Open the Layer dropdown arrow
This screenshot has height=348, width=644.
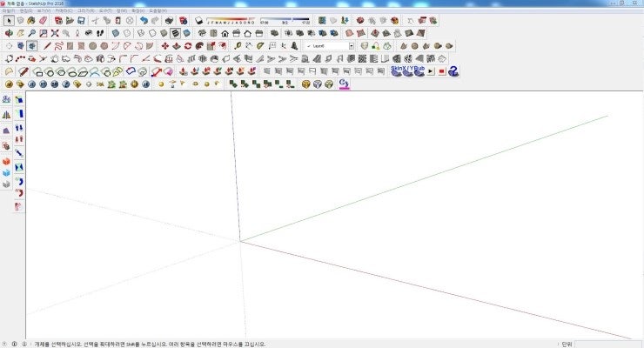coord(352,46)
